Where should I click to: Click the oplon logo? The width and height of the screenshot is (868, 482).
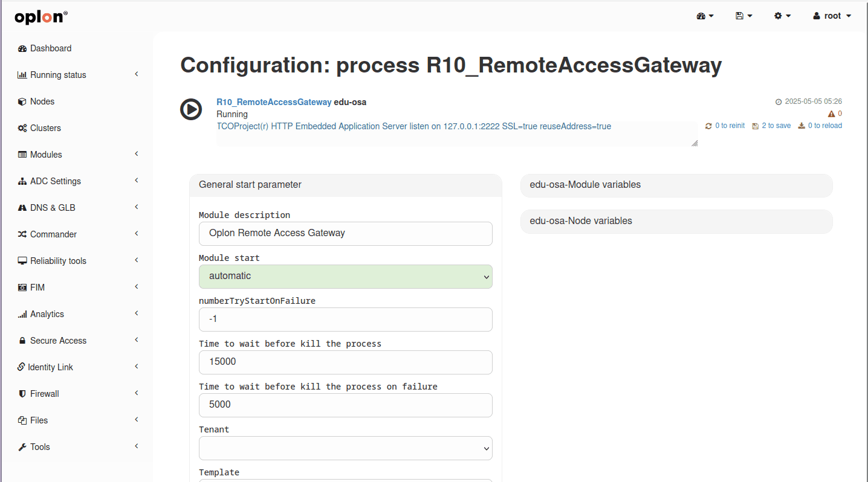click(41, 17)
